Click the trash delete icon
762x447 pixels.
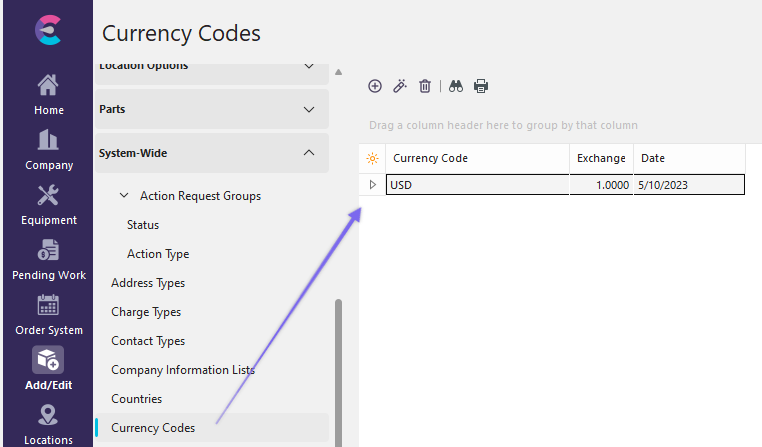coord(425,86)
